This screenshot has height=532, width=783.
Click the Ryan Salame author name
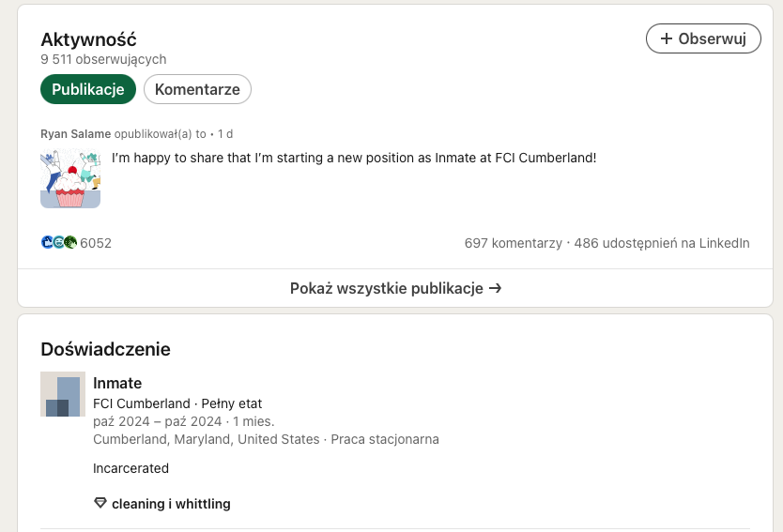[x=75, y=134]
